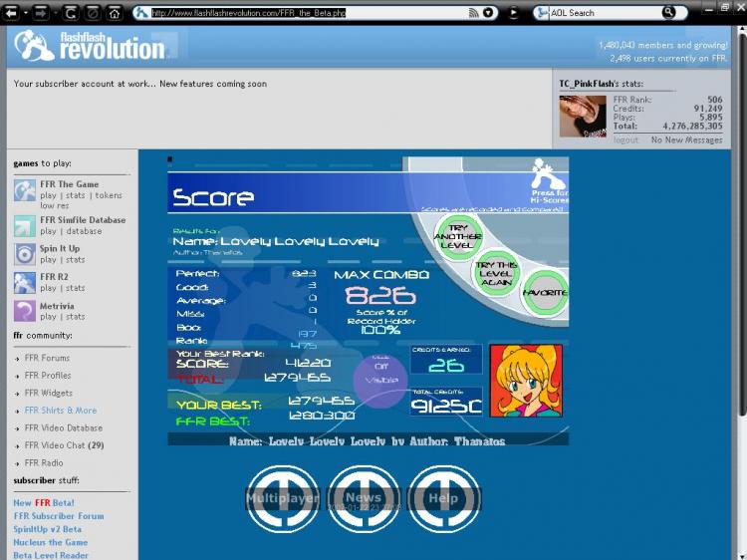Open FFR Forums link

tap(47, 358)
